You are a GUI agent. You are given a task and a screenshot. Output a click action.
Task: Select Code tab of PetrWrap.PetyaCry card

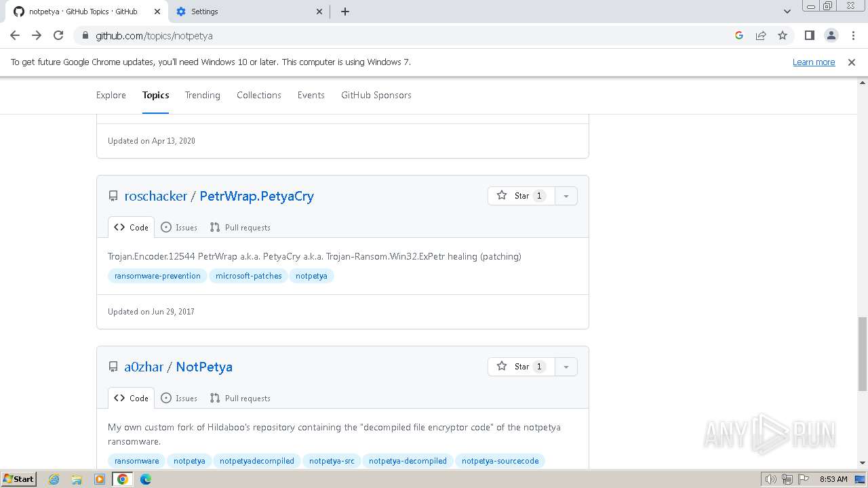[x=131, y=228]
